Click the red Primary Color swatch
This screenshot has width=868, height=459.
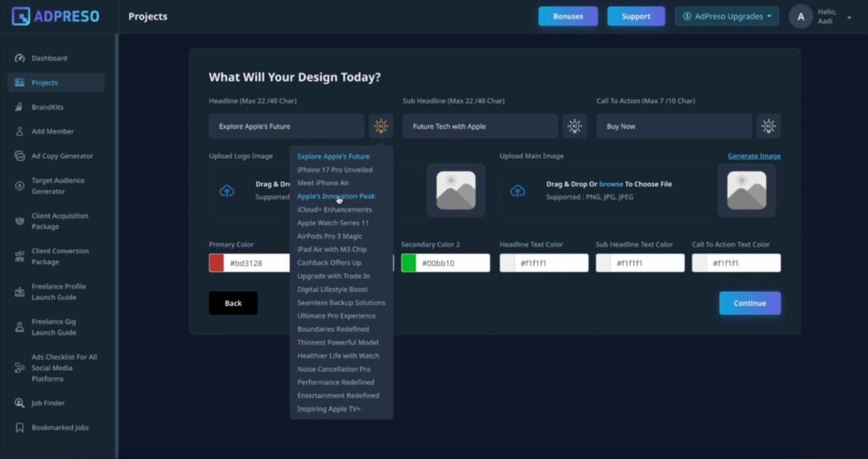(x=217, y=263)
